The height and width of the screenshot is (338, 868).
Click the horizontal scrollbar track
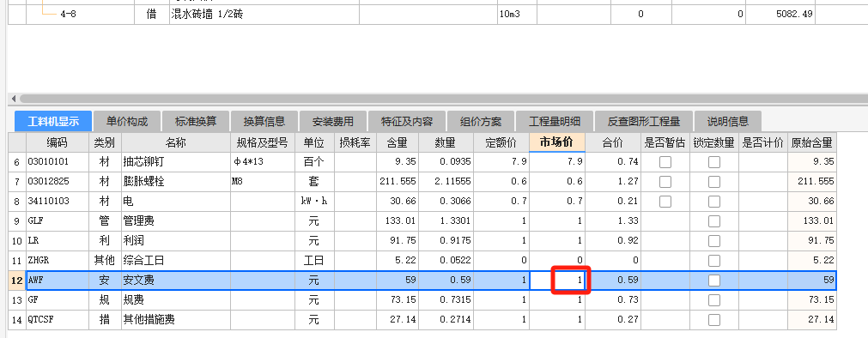[443, 99]
